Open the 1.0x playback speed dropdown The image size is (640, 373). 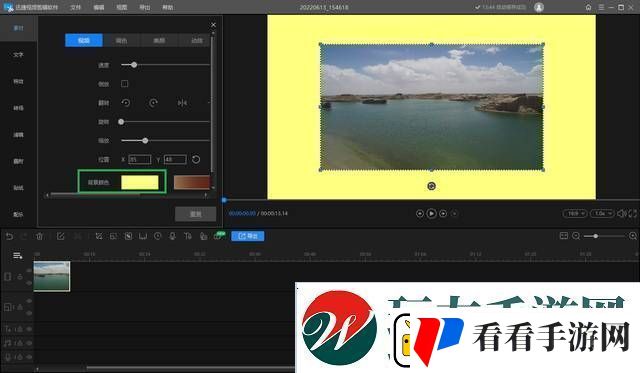(x=602, y=213)
